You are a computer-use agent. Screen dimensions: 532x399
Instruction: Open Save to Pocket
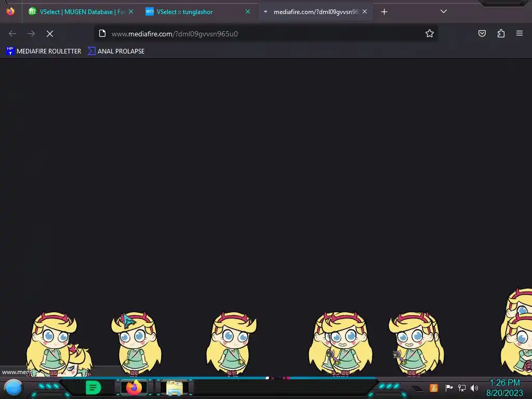pyautogui.click(x=482, y=33)
